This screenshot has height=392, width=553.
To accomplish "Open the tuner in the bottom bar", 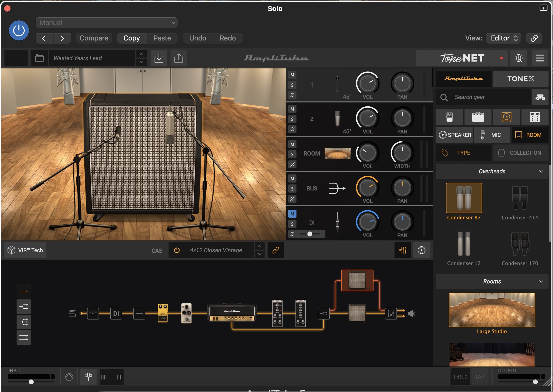I will [88, 377].
